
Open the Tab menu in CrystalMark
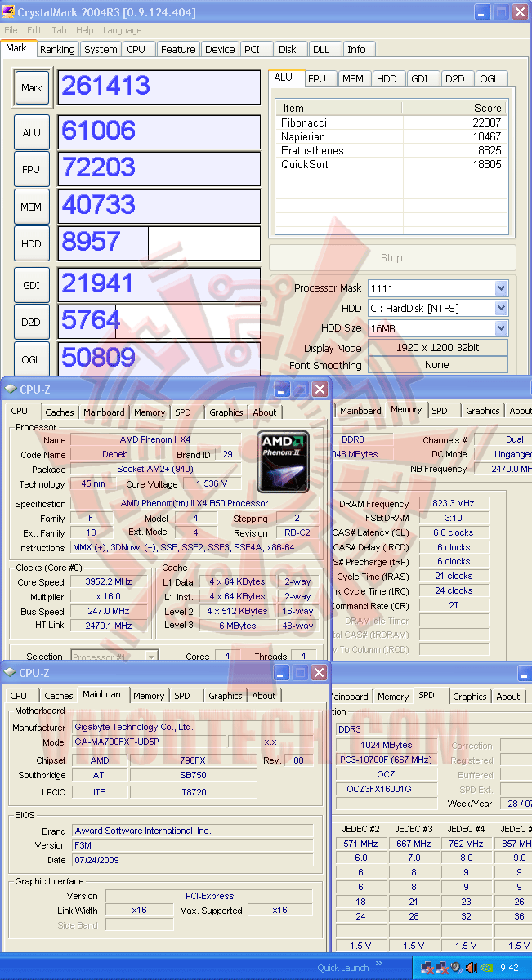(60, 30)
